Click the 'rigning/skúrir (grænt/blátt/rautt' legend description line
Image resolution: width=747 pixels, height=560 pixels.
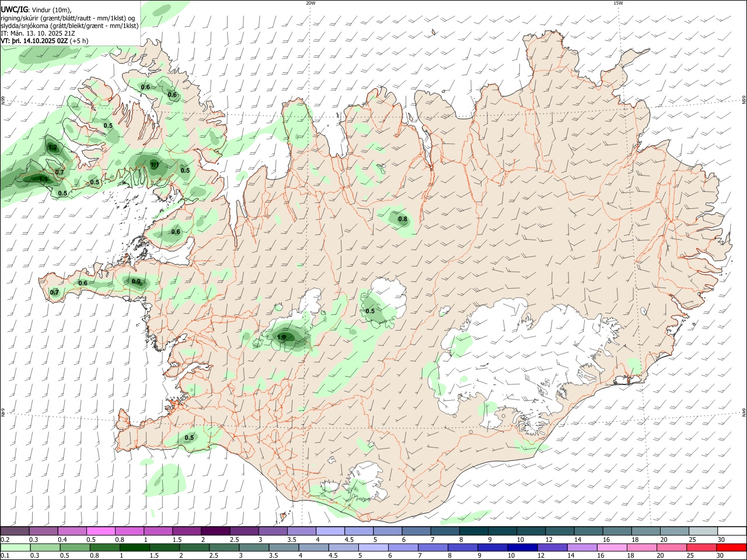68,18
